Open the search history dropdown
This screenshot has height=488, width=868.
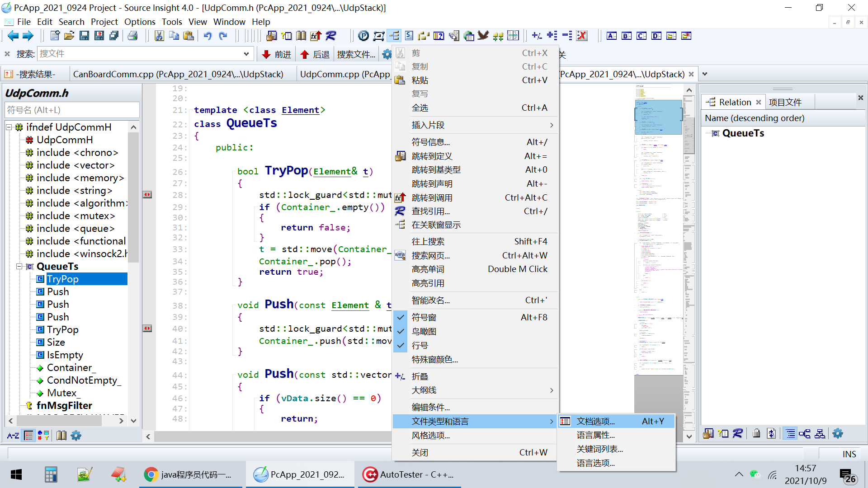(x=246, y=54)
